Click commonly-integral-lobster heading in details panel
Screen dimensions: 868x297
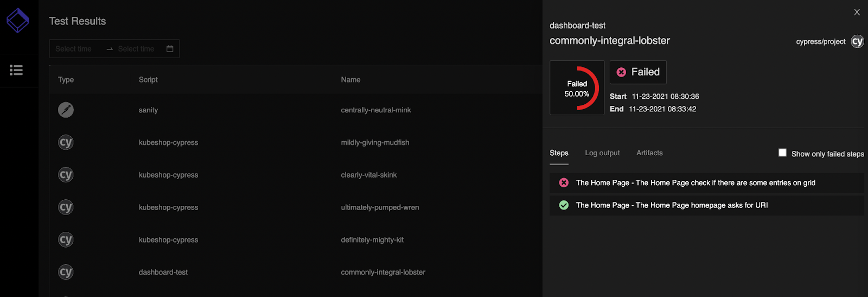(610, 41)
